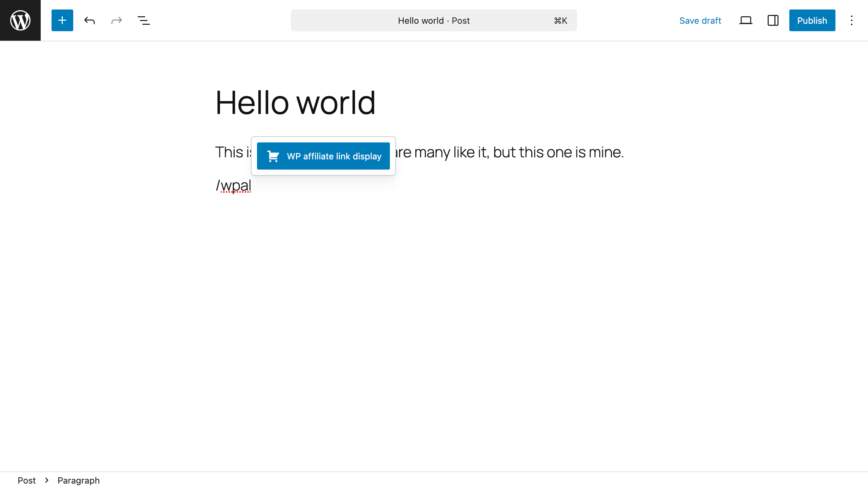Redo the undone change
The image size is (868, 488).
[x=117, y=20]
